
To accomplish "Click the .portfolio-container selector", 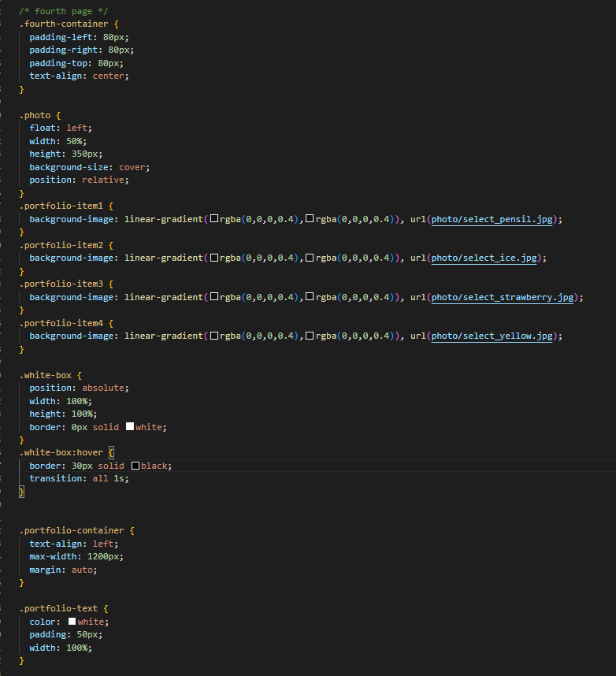I will [72, 531].
